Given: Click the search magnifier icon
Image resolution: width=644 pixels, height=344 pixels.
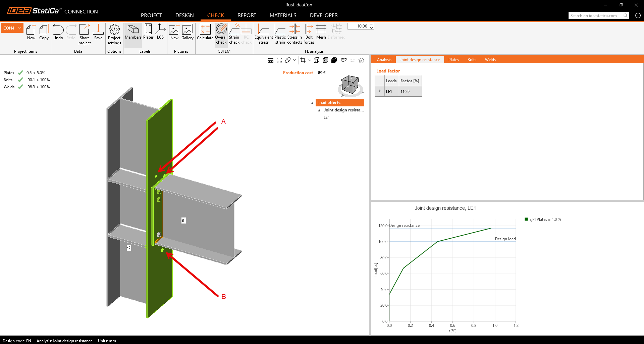Looking at the screenshot, I should [626, 15].
